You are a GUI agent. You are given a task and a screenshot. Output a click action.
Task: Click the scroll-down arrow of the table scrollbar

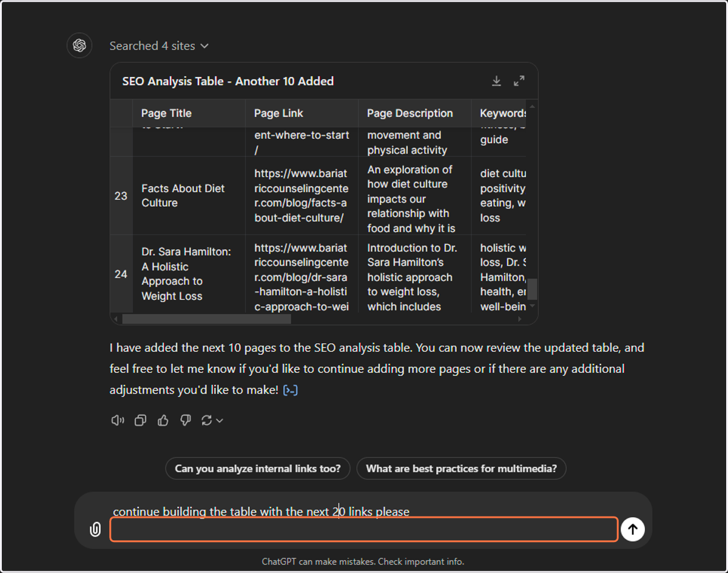pyautogui.click(x=532, y=306)
